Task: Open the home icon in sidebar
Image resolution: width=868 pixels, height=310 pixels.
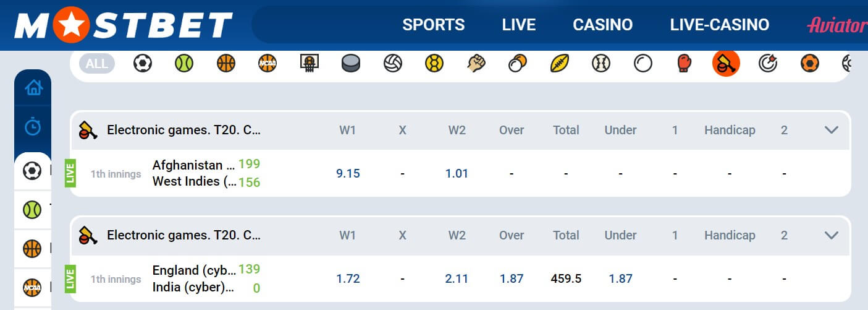Action: pos(33,88)
